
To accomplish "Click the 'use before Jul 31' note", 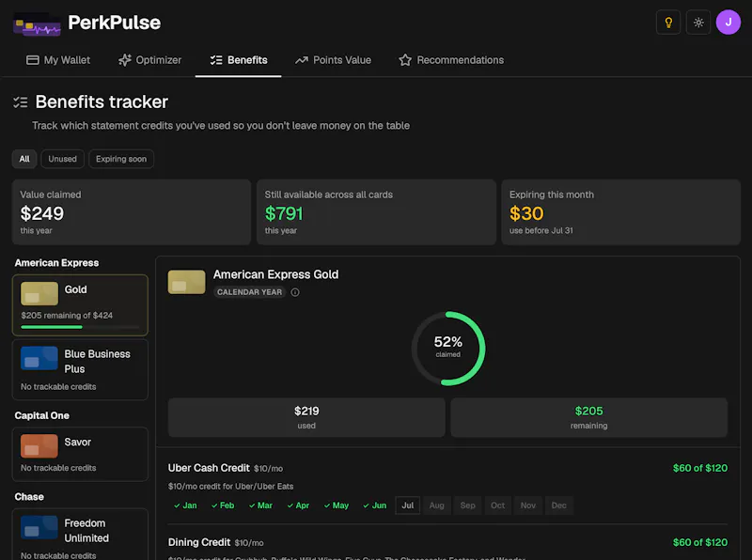I will tap(541, 230).
